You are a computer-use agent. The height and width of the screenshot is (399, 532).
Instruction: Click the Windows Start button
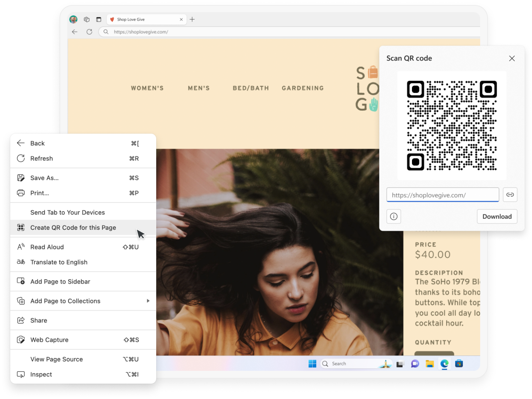[x=312, y=364]
